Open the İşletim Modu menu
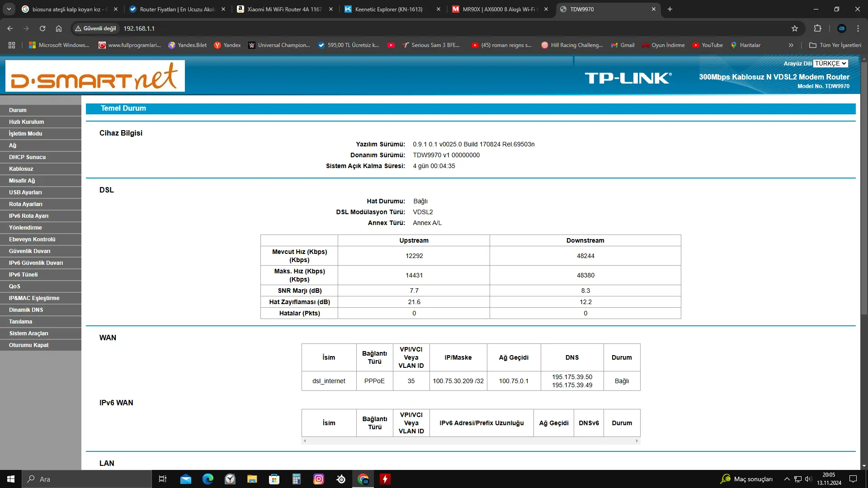This screenshot has width=868, height=488. pos(41,134)
